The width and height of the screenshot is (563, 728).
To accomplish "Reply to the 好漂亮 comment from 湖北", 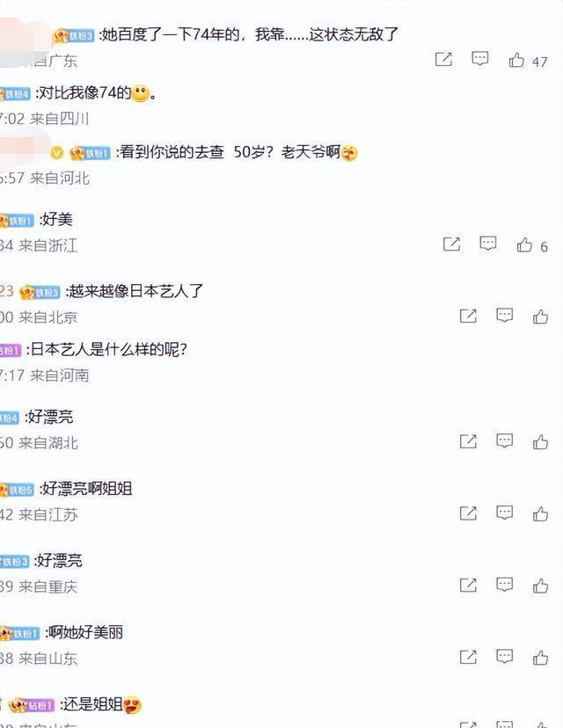I will pos(504,440).
